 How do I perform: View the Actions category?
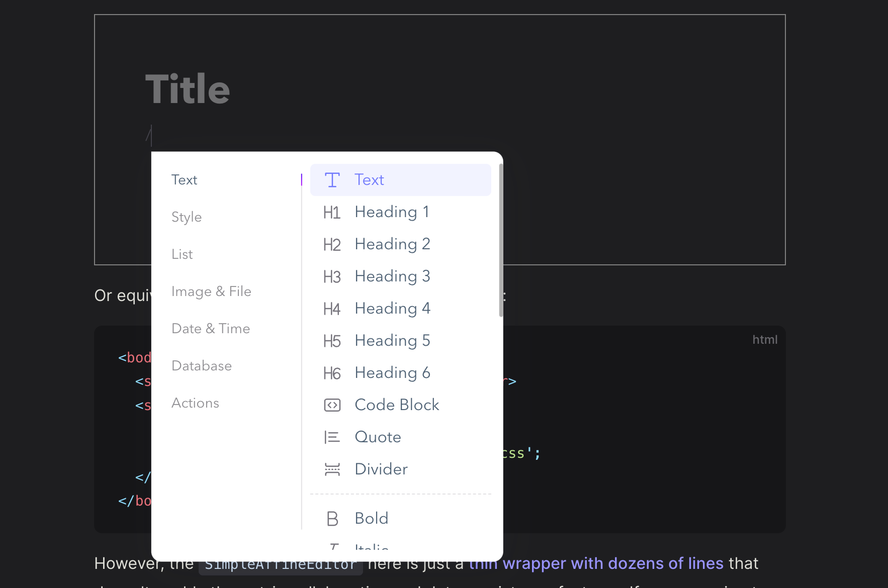pos(195,403)
